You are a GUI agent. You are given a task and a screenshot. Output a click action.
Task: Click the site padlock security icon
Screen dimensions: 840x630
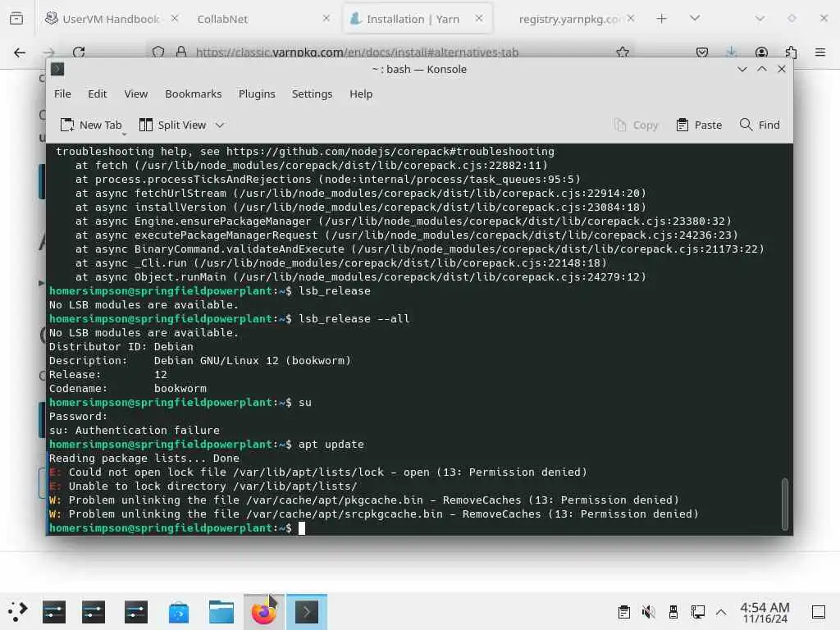181,52
